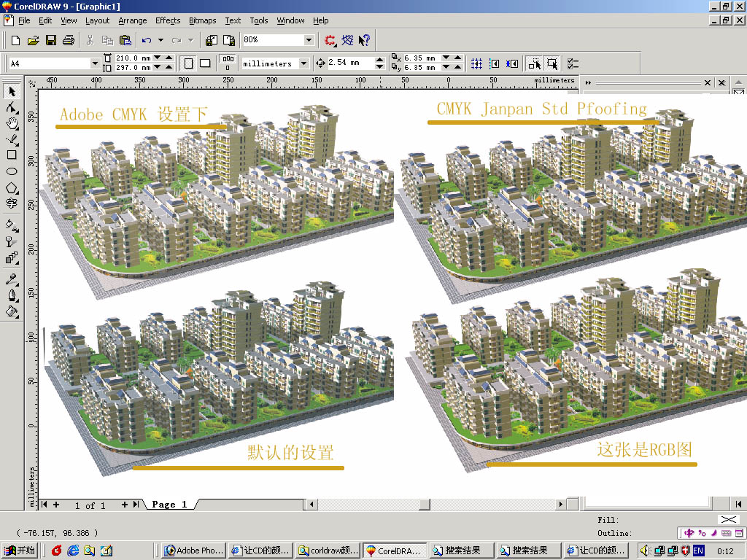The width and height of the screenshot is (747, 560).
Task: Select the Page 1 tab
Action: [x=169, y=505]
